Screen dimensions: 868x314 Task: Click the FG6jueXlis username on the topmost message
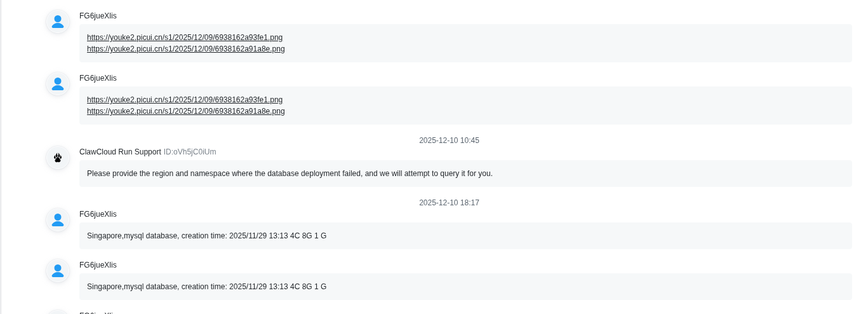98,16
